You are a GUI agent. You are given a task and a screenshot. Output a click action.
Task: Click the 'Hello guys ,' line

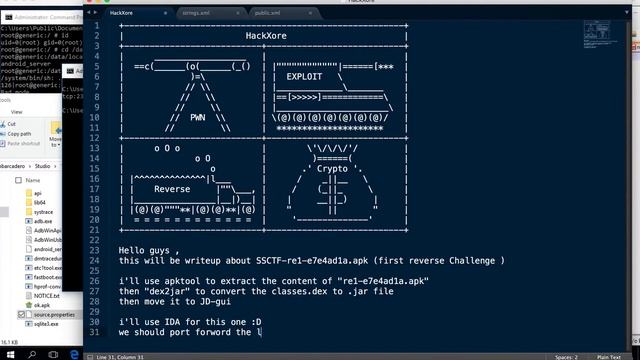149,251
